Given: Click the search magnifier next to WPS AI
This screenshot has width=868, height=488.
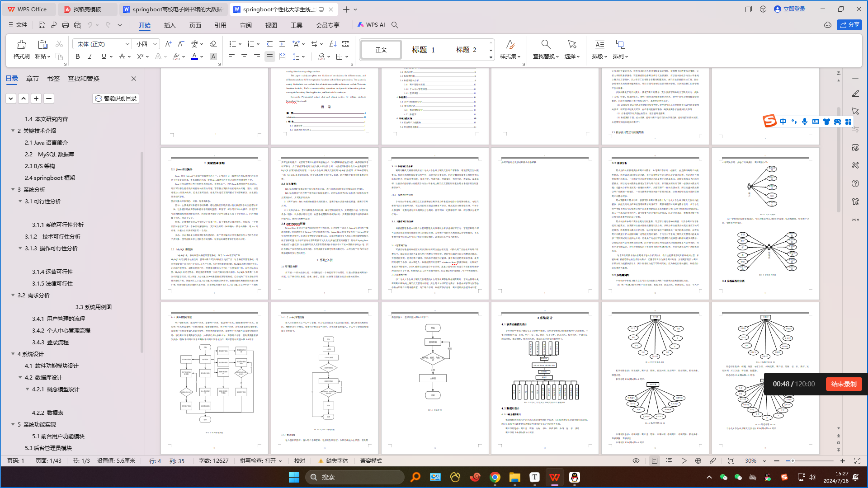Looking at the screenshot, I should [395, 25].
